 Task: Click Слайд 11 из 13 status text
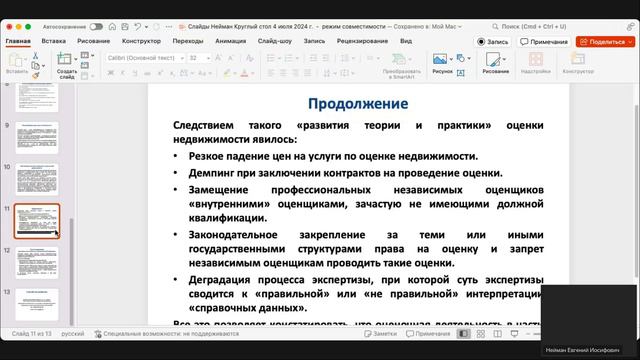[31, 334]
